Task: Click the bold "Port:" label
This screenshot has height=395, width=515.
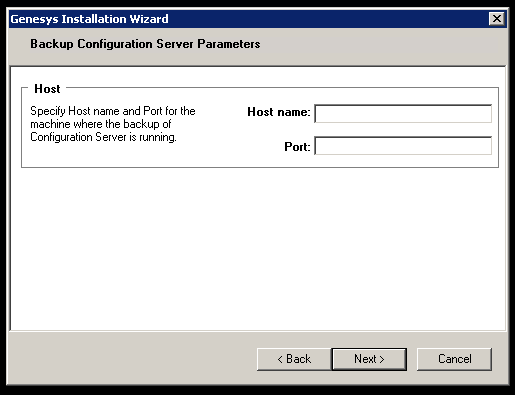Action: pos(297,147)
